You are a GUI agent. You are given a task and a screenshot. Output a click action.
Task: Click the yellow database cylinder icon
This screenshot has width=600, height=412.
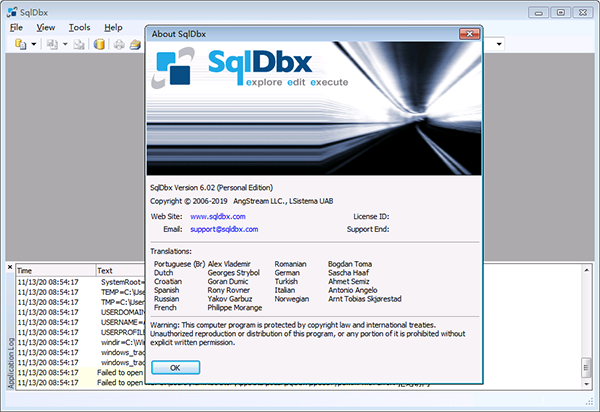click(99, 45)
